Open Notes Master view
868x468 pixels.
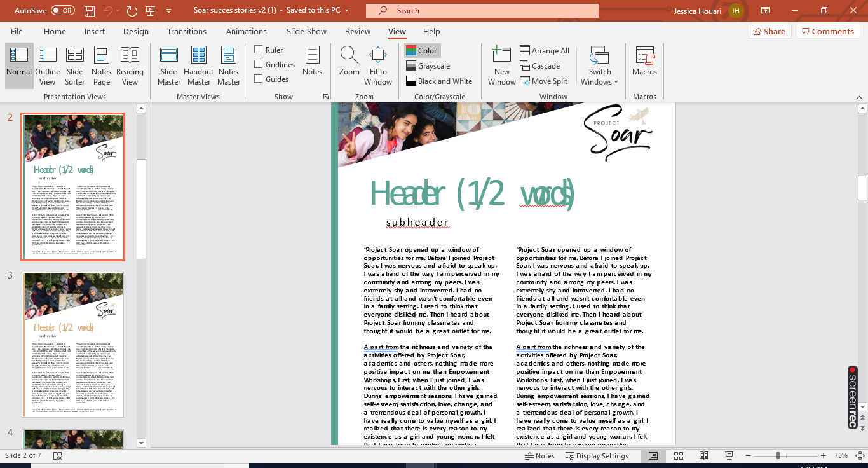(x=229, y=66)
